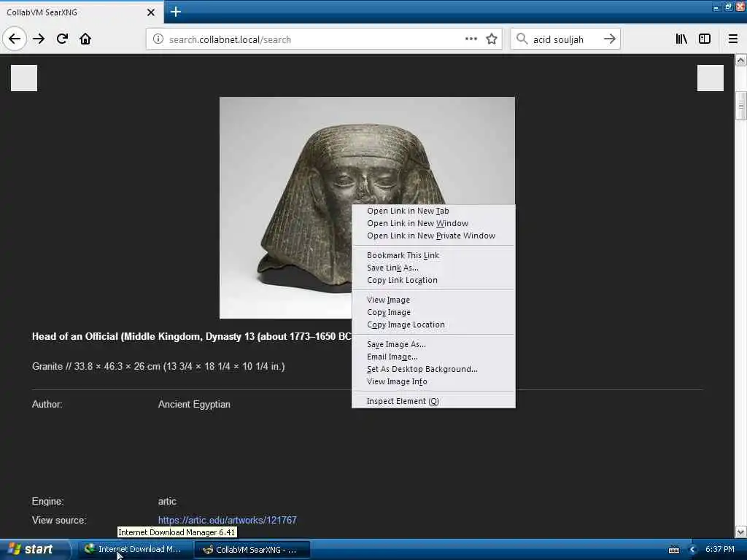Open the artic.edu/artworks/121767 source link
The width and height of the screenshot is (747, 560).
pos(228,520)
